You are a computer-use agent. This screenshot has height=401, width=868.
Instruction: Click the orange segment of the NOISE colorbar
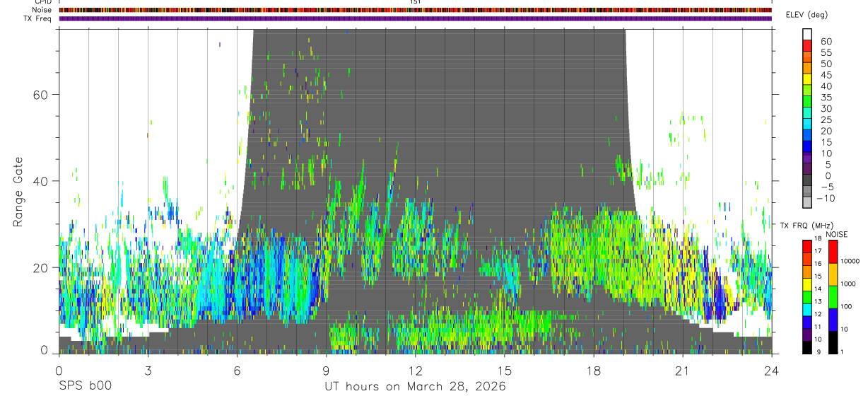(x=833, y=274)
